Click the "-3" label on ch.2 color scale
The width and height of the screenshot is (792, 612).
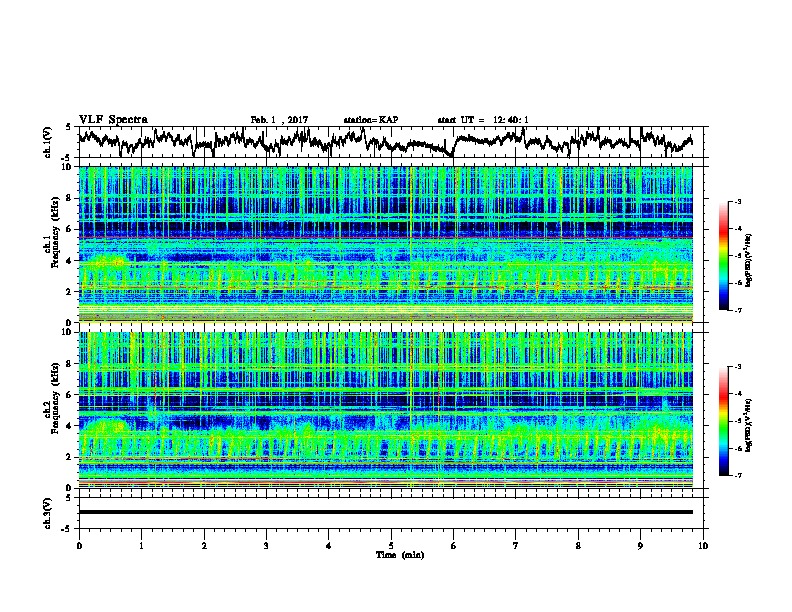pos(738,367)
